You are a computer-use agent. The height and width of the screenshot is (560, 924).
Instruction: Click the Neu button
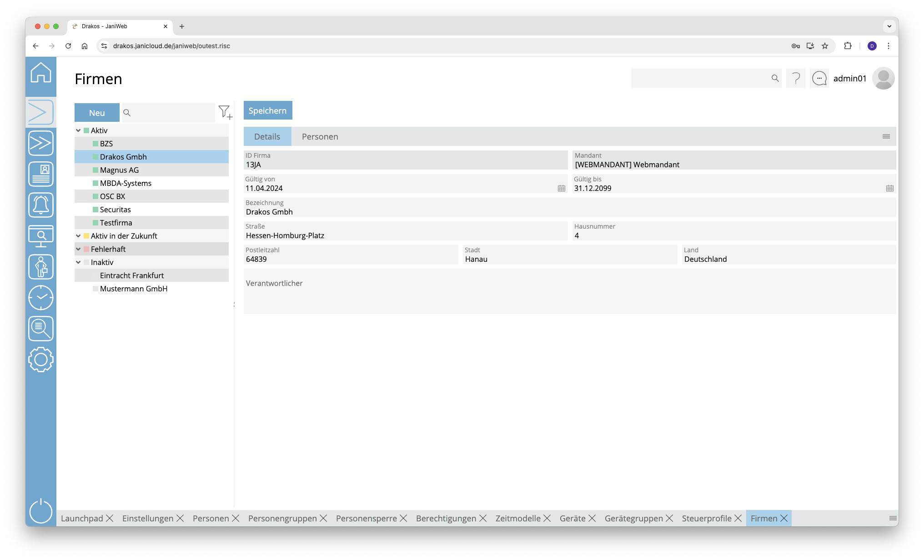pos(97,113)
